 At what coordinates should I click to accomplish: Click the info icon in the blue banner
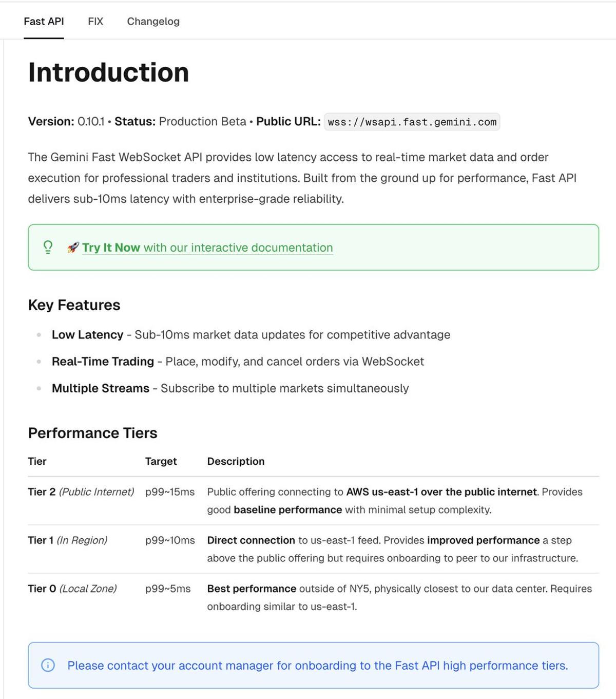click(47, 665)
